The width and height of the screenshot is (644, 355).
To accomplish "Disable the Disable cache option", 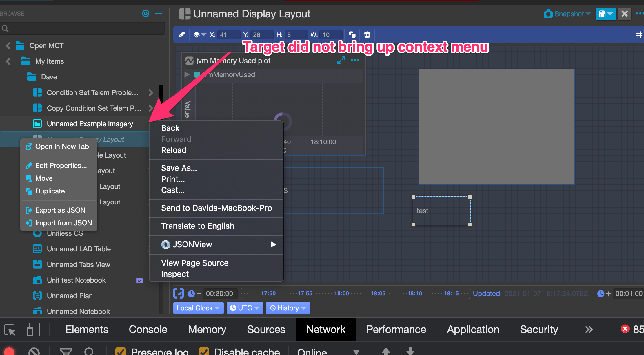I will [203, 351].
